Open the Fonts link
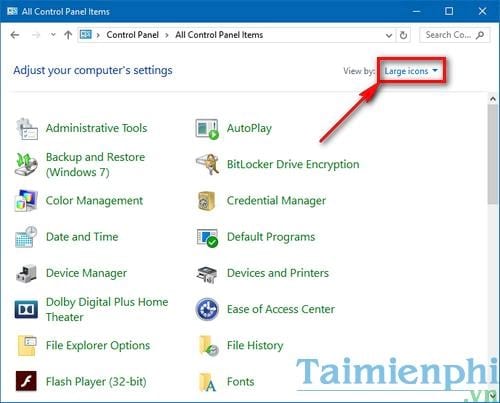Image resolution: width=500 pixels, height=403 pixels. tap(241, 382)
